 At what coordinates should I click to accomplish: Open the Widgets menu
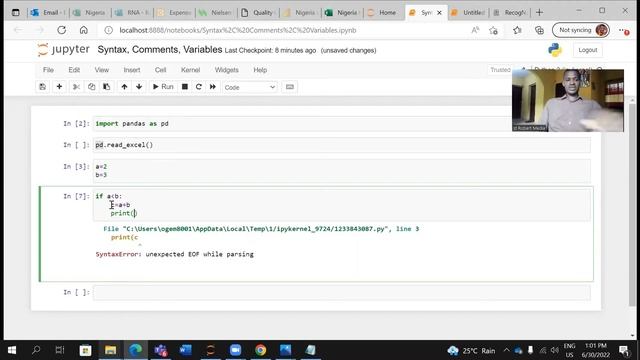(x=227, y=70)
